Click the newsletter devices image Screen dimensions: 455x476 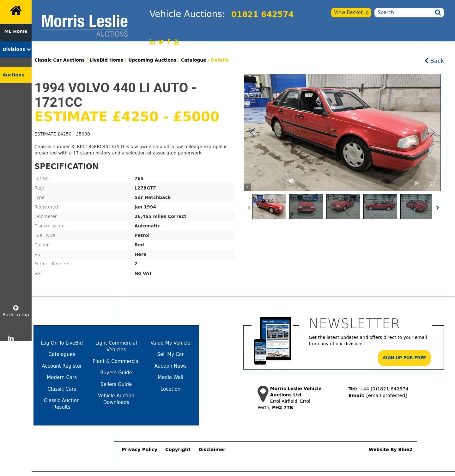[273, 340]
